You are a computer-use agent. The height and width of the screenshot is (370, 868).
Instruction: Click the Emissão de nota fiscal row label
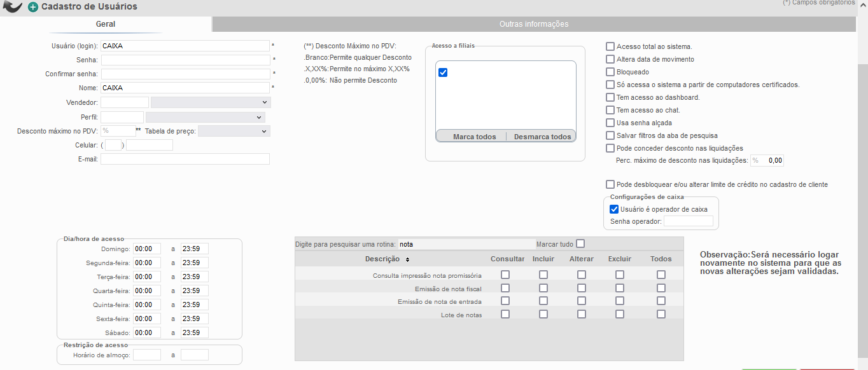447,289
